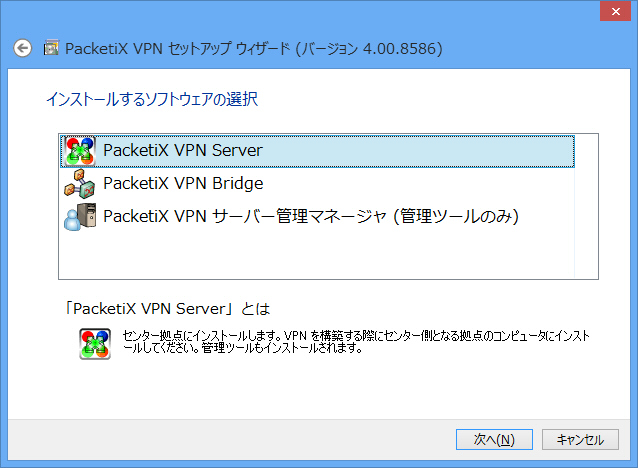The image size is (638, 468).
Task: Select the PacketiX VPN Server label
Action: pos(183,151)
